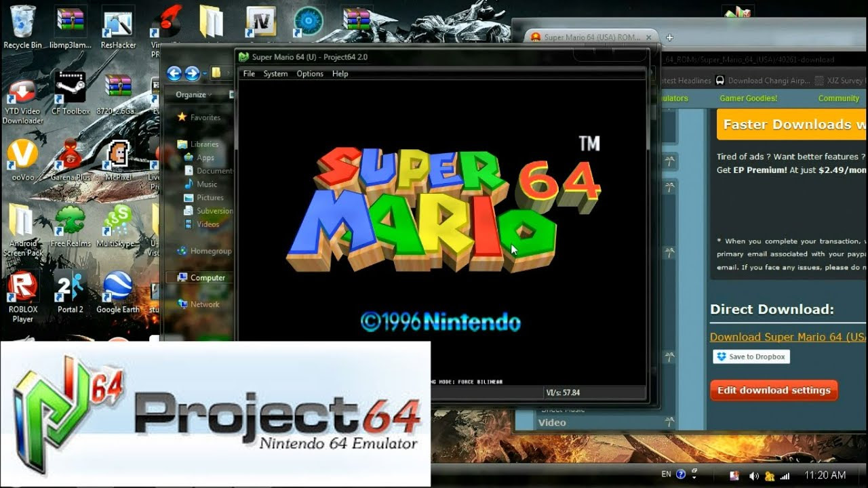Screen dimensions: 868x488
Task: Open a new browser tab with plus
Action: point(669,37)
